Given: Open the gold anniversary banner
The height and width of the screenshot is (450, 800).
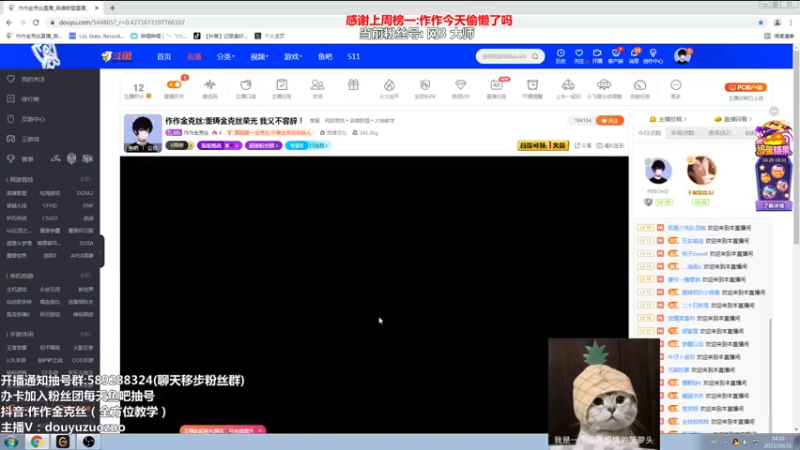Looking at the screenshot, I should point(543,145).
